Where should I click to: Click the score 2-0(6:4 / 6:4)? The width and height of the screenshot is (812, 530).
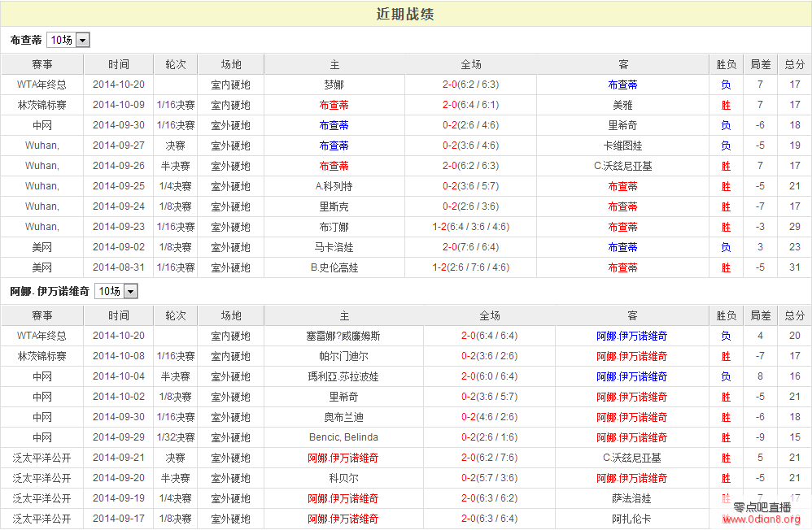(x=489, y=336)
